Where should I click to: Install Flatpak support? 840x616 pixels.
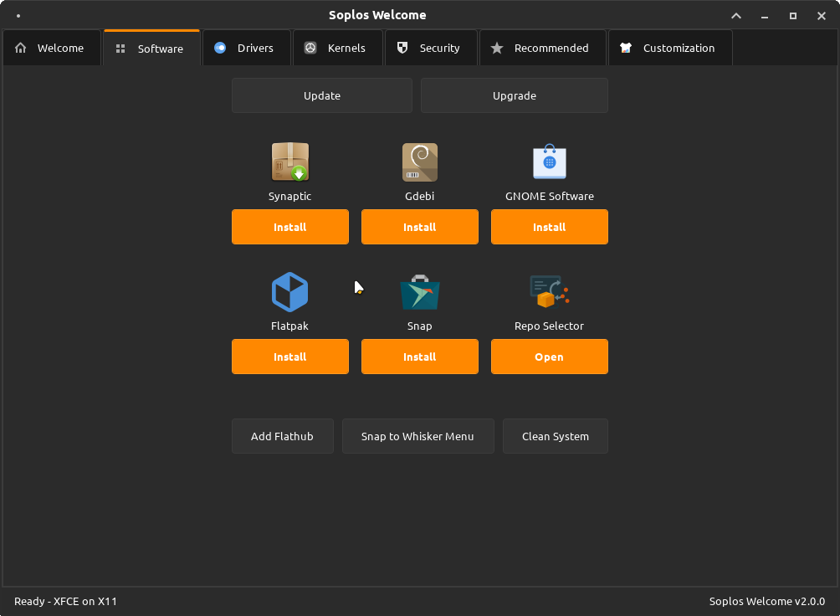coord(289,357)
